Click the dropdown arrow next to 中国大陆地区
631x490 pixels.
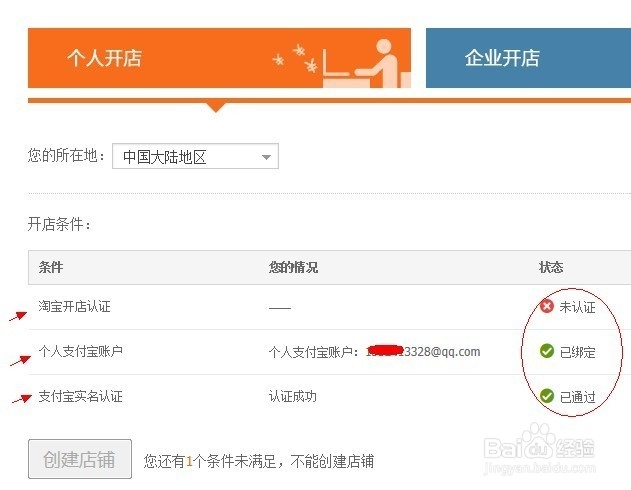point(266,157)
